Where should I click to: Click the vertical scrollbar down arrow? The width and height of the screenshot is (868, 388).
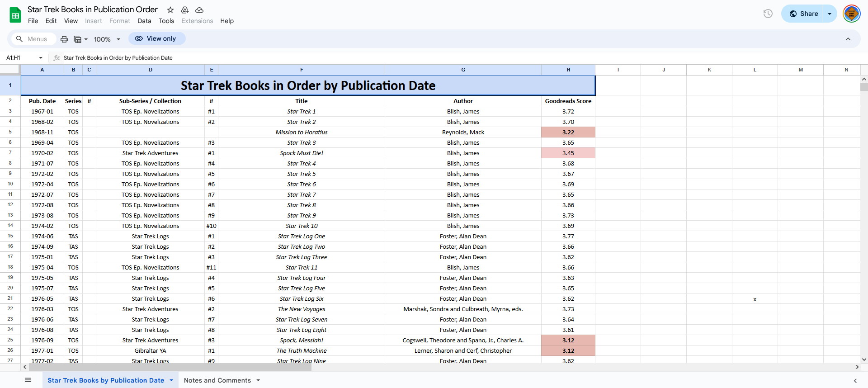864,360
